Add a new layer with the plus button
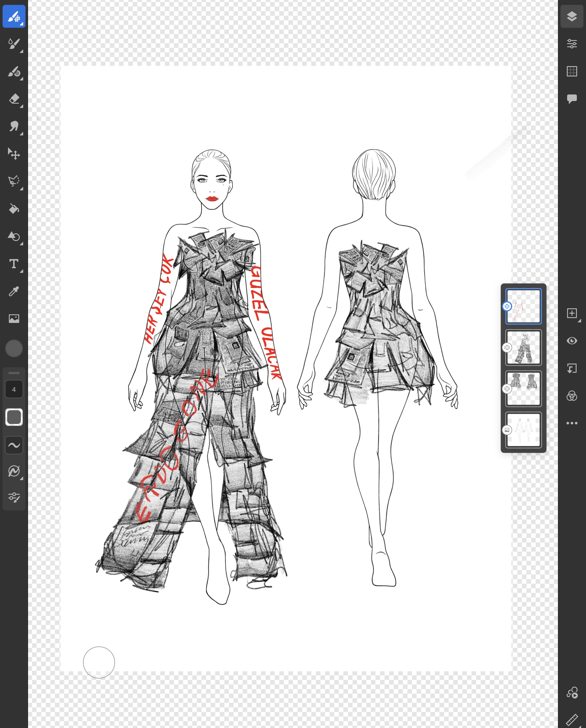Screen dimensions: 586x728 click(571, 313)
